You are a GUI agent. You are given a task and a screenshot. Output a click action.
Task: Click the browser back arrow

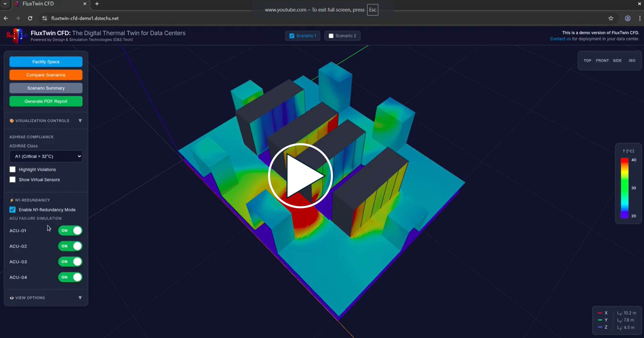tap(6, 18)
